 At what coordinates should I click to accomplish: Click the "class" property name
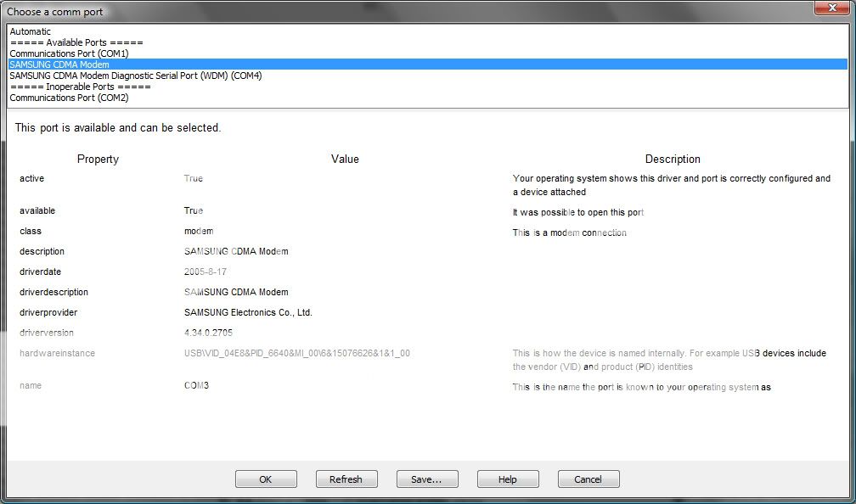click(31, 231)
